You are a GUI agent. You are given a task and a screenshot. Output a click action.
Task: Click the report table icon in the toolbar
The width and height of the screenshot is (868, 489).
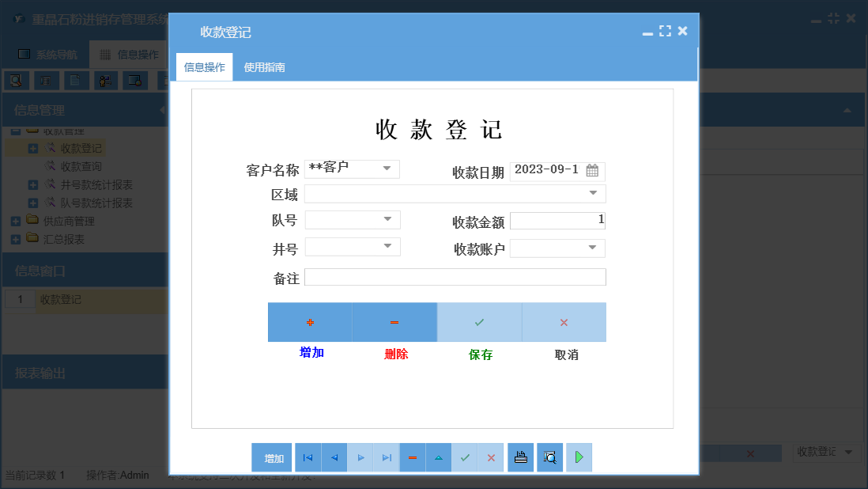click(47, 80)
